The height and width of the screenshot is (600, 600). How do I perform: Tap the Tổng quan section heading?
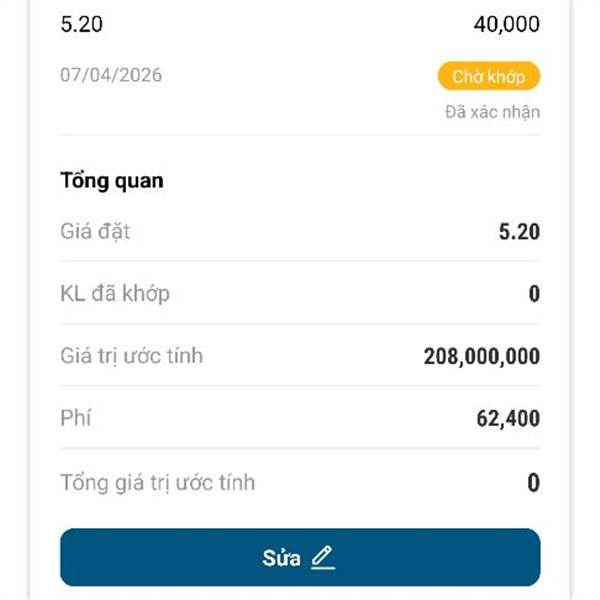click(112, 181)
